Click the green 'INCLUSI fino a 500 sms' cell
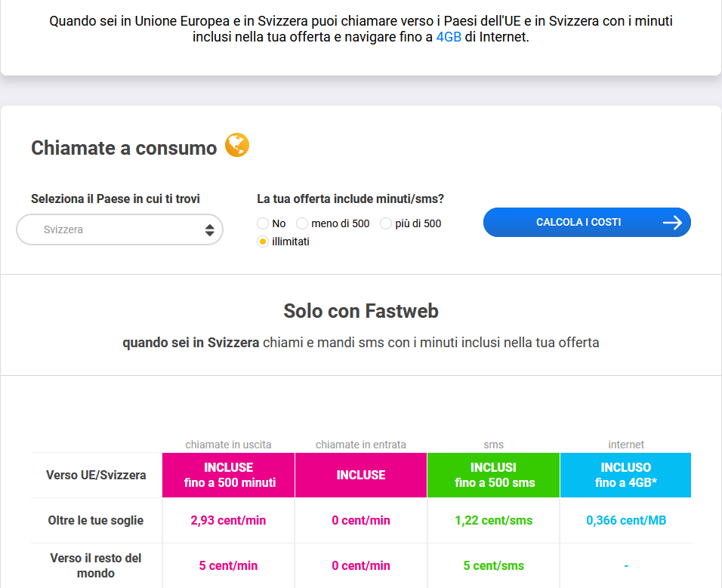The height and width of the screenshot is (588, 722). [494, 475]
